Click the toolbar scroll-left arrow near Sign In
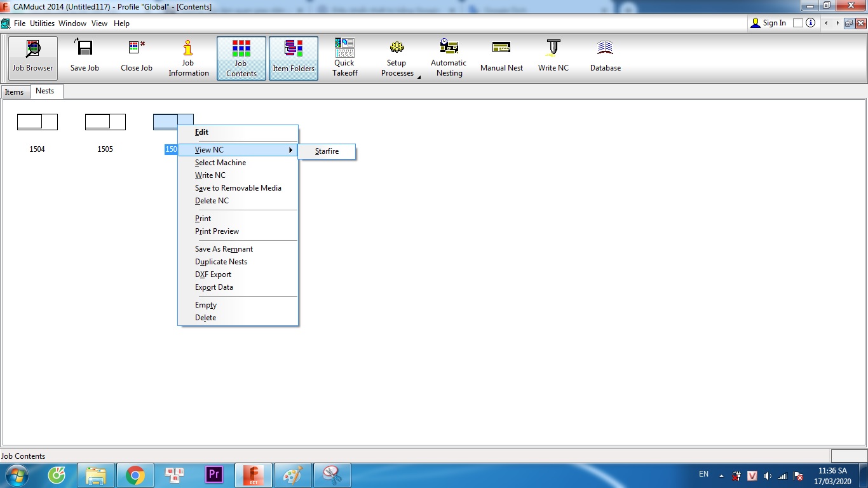This screenshot has height=488, width=868. [827, 23]
